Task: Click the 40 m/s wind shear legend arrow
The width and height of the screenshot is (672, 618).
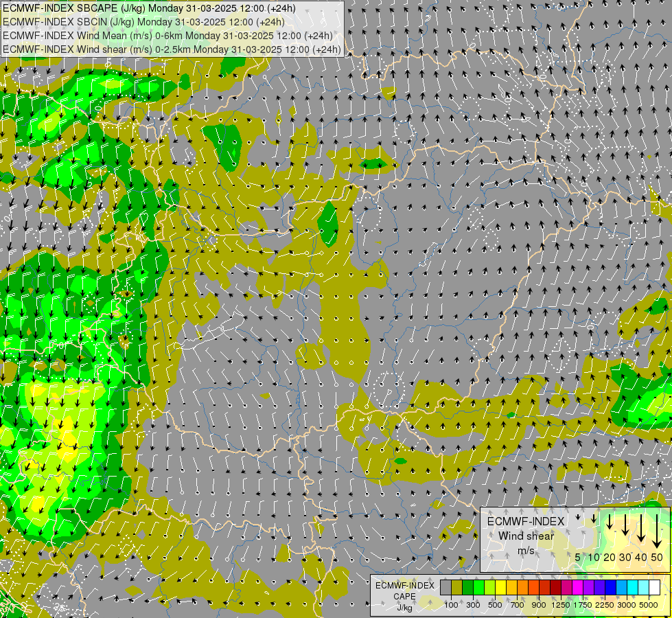Action: coord(641,528)
